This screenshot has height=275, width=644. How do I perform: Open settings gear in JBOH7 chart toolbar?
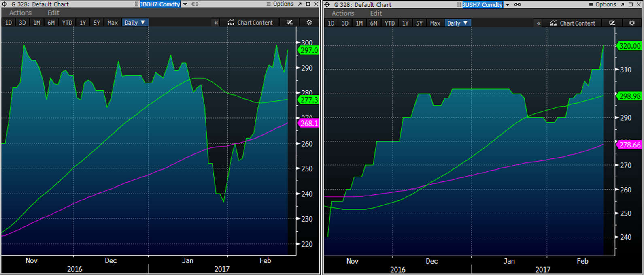(309, 23)
